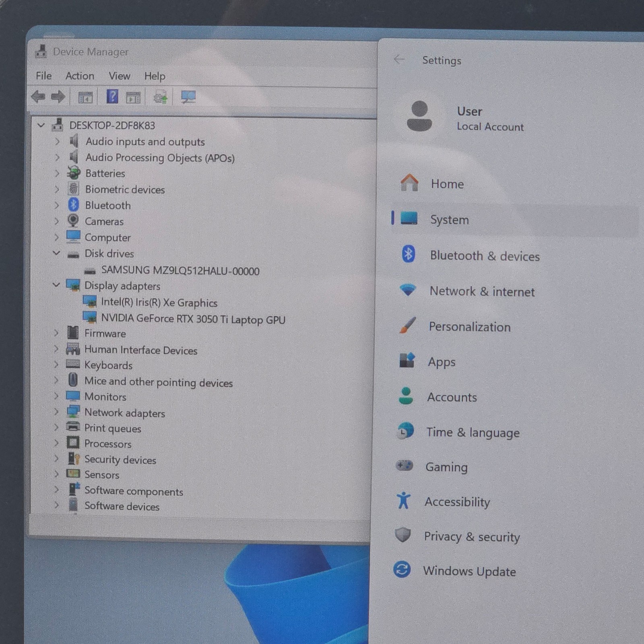The width and height of the screenshot is (644, 644).
Task: Expand Audio inputs and outputs chevron
Action: tap(57, 141)
